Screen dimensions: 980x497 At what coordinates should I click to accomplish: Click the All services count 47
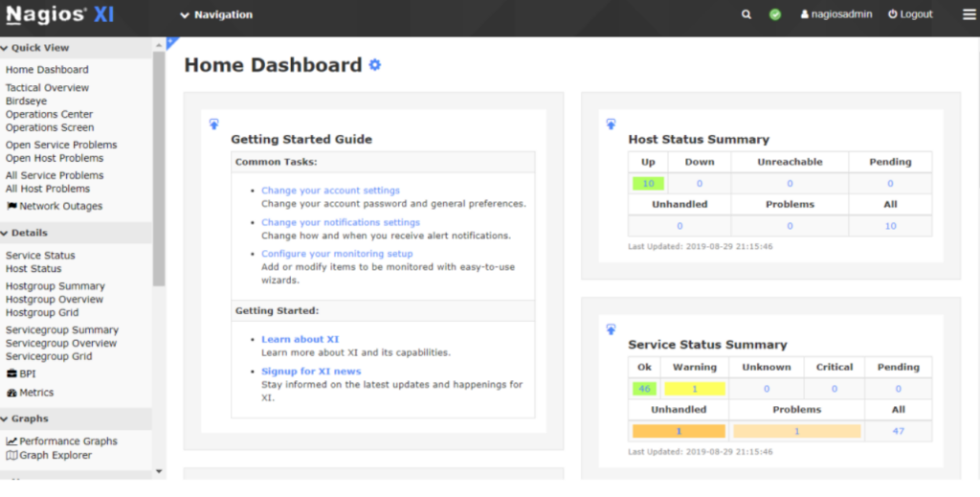point(898,431)
